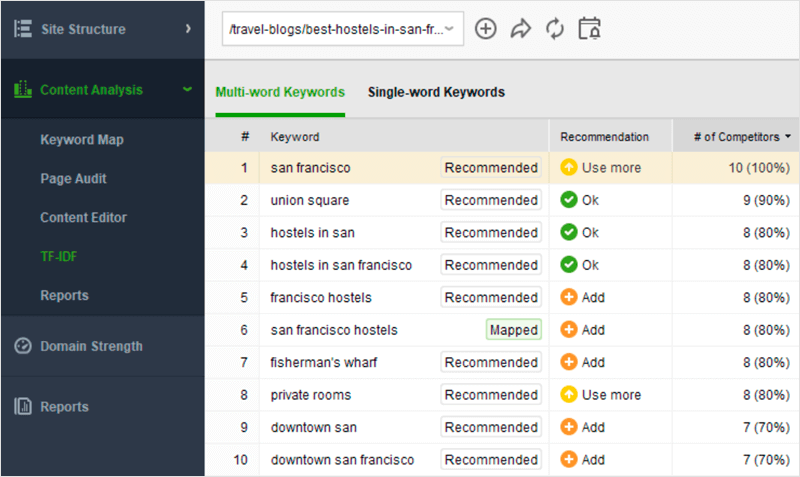Click the Site Structure sidebar icon

(22, 29)
